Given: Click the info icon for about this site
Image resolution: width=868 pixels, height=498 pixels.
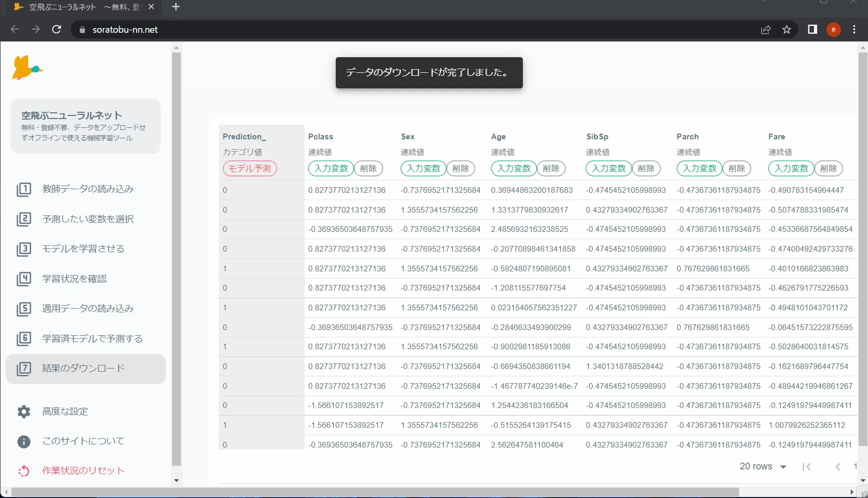Looking at the screenshot, I should (x=24, y=441).
